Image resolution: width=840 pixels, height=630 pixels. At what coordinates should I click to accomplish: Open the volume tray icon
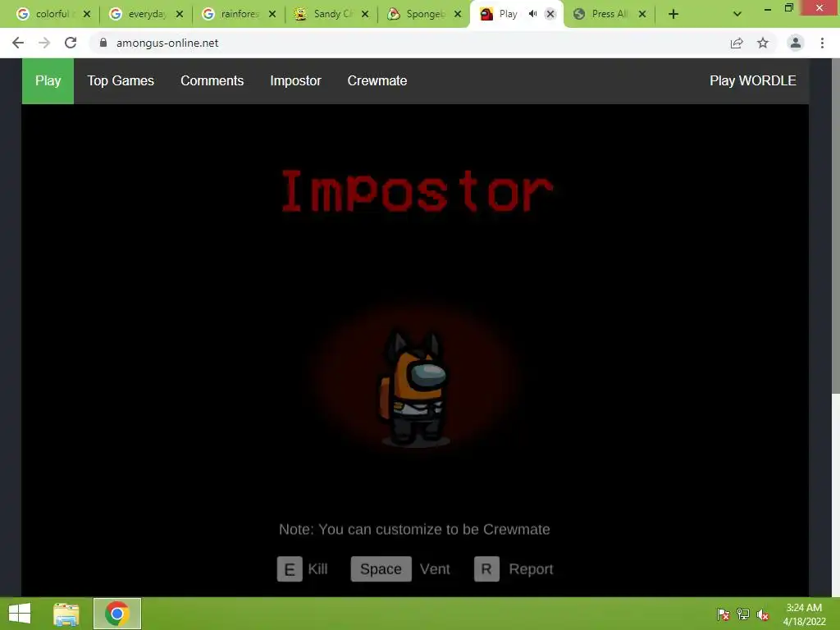pos(763,614)
